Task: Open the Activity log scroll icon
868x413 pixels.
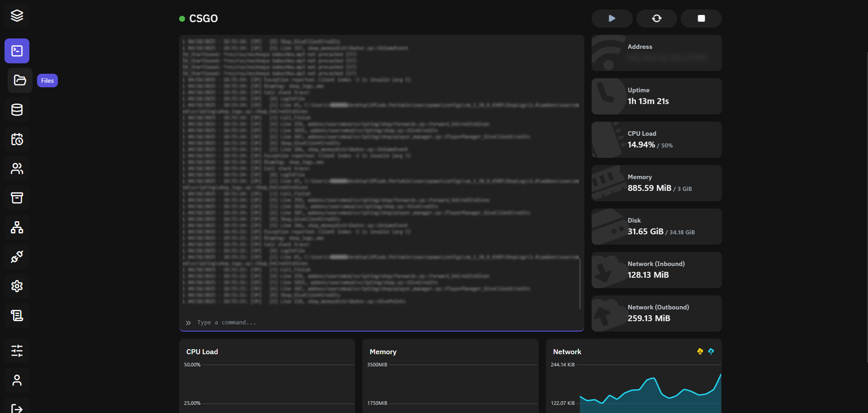Action: (17, 315)
